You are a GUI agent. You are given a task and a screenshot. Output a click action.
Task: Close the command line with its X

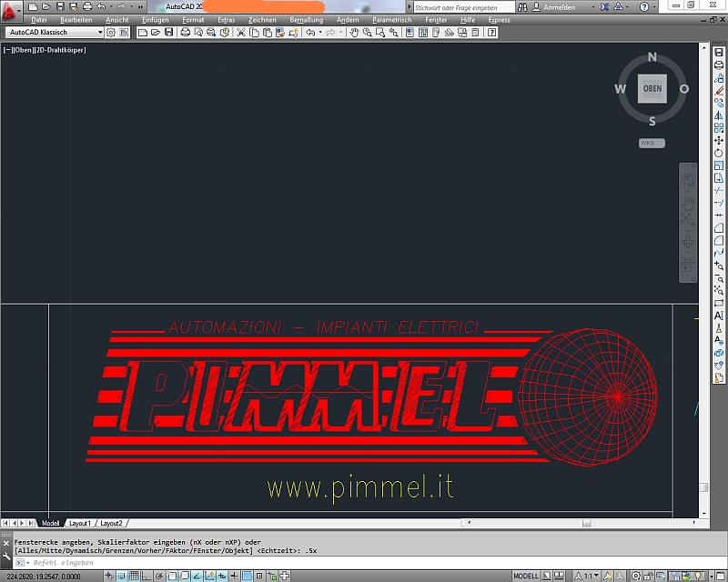pos(6,543)
